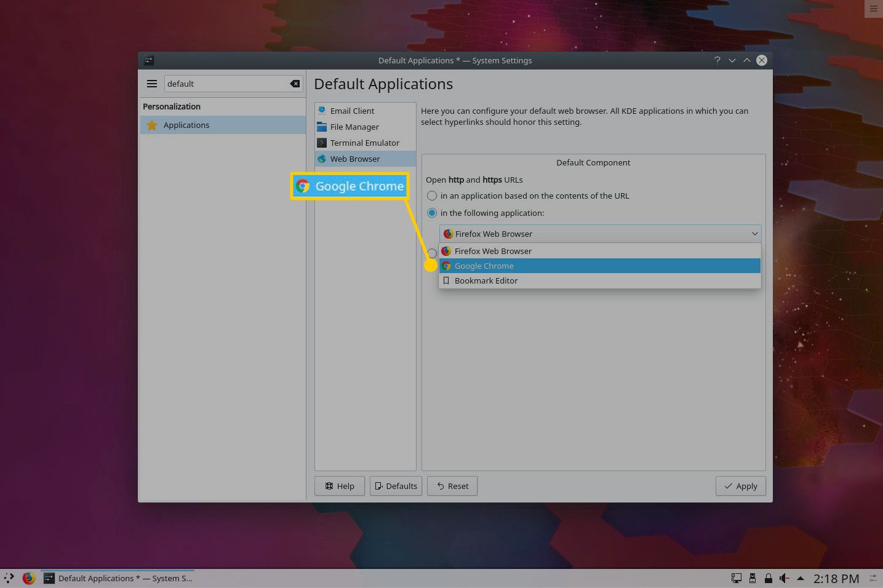
Task: Click the Default Component label
Action: 593,162
